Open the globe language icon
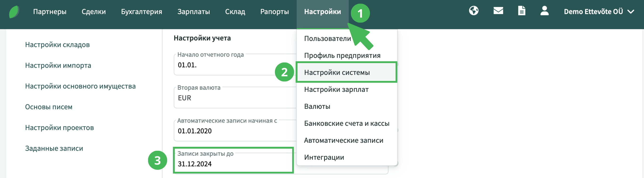This screenshot has height=178, width=644. coord(474,11)
